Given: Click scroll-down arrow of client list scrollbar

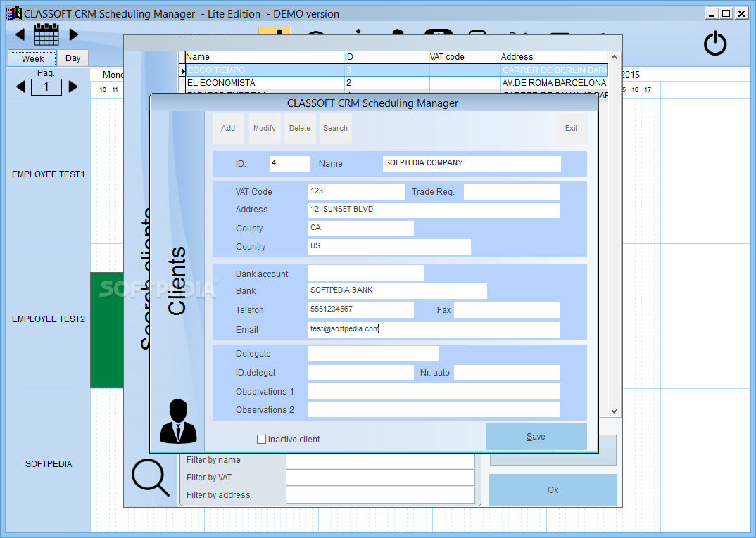Looking at the screenshot, I should pos(615,411).
